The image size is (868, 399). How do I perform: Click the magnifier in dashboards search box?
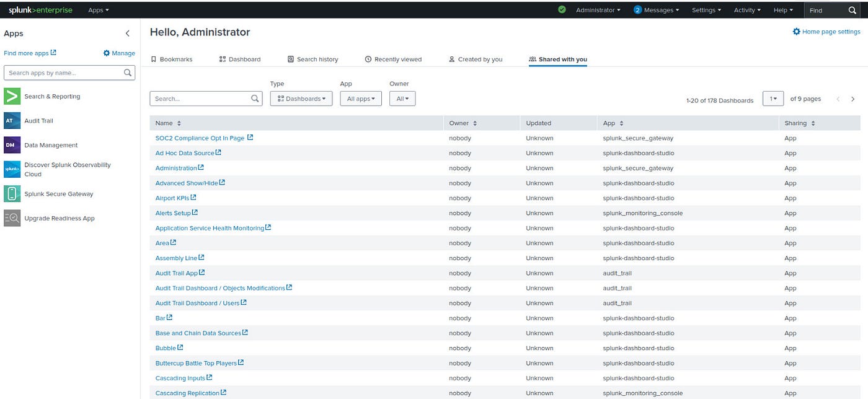point(255,99)
